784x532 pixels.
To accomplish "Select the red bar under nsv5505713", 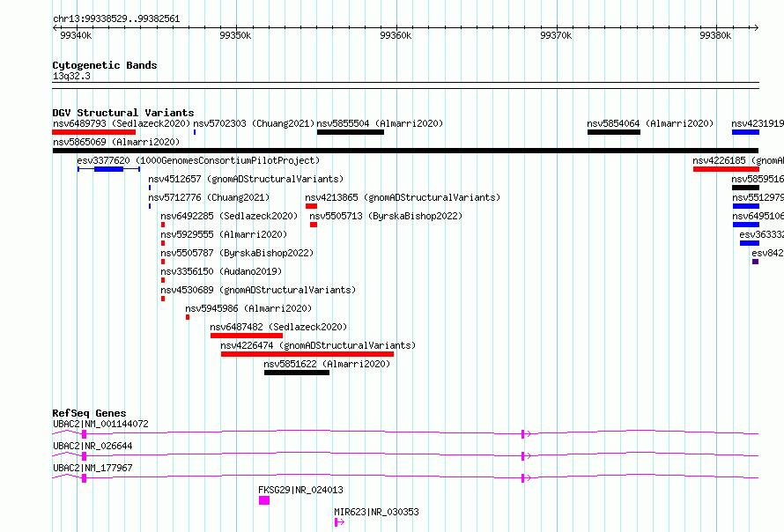I will tap(314, 225).
